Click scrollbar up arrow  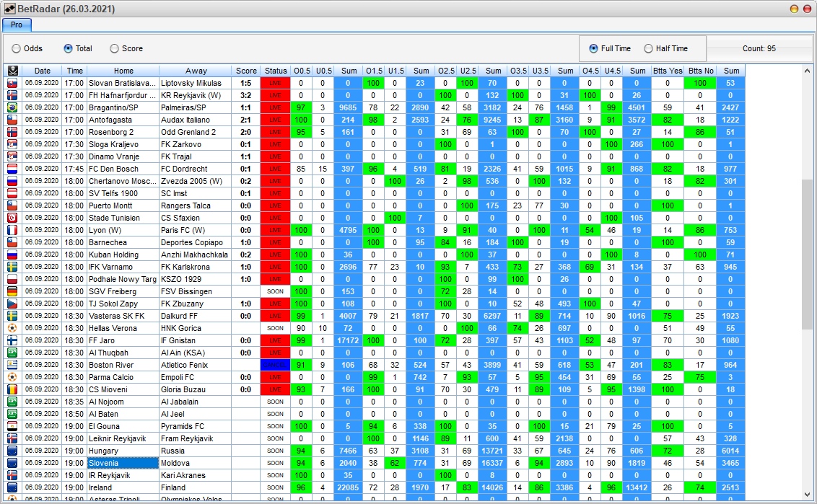(807, 71)
